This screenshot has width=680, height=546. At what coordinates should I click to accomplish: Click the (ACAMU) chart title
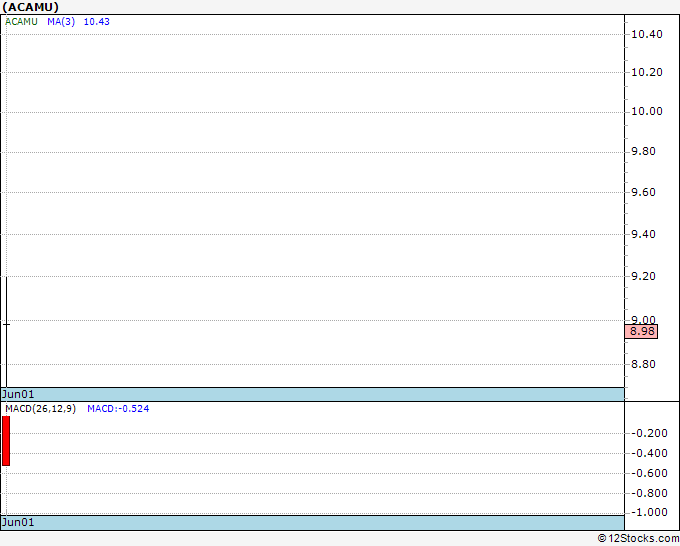pyautogui.click(x=30, y=7)
